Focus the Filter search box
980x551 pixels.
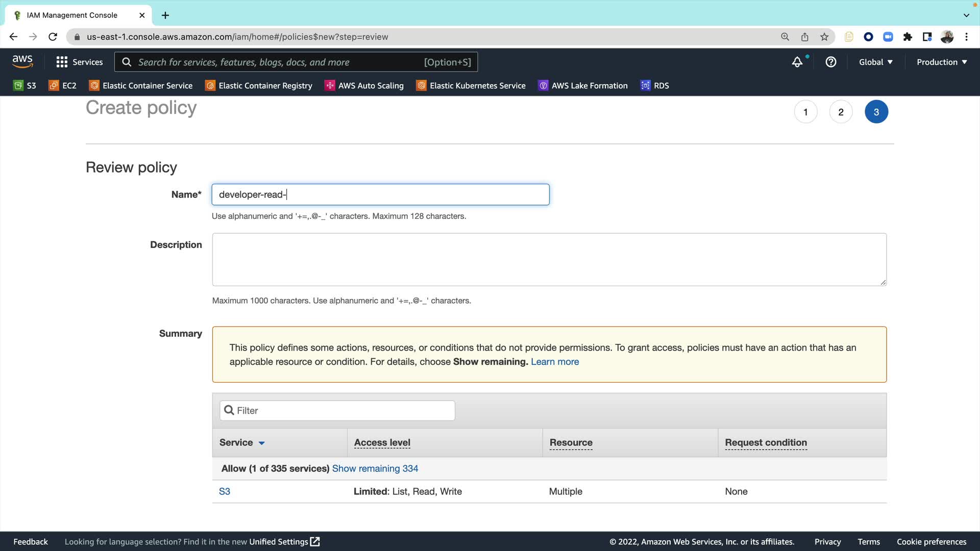337,411
